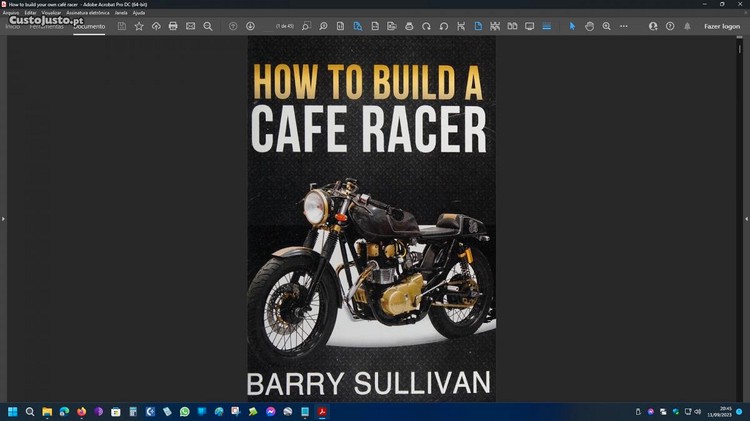This screenshot has width=750, height=421.
Task: Go to next page with down arrow
Action: pos(250,26)
